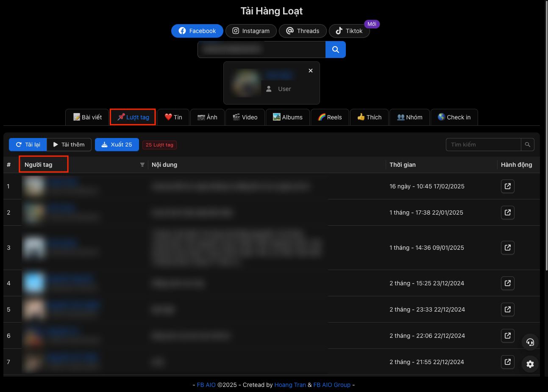The image size is (548, 392).
Task: Open the Ảnh tab
Action: pos(207,117)
